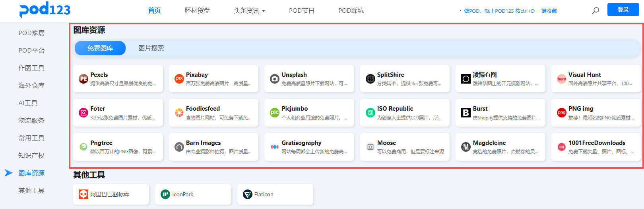Switch to the 图片搜索 tab
644x209 pixels.
(151, 48)
